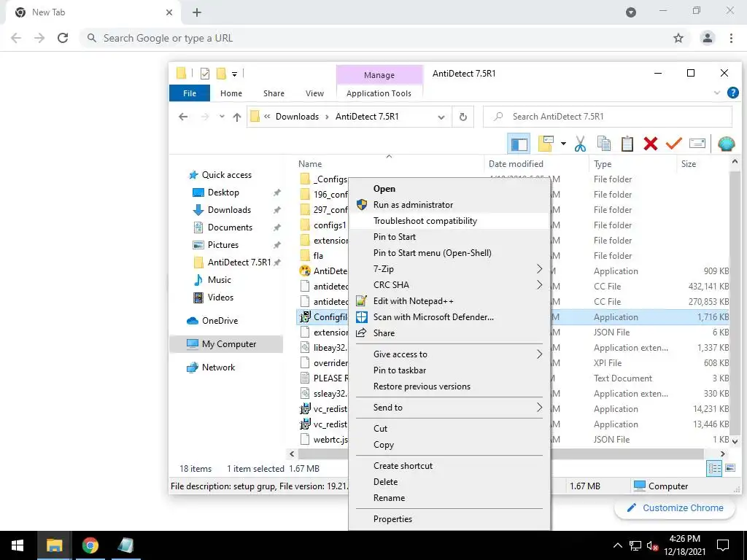Open the folder options dropdown arrow

(563, 144)
